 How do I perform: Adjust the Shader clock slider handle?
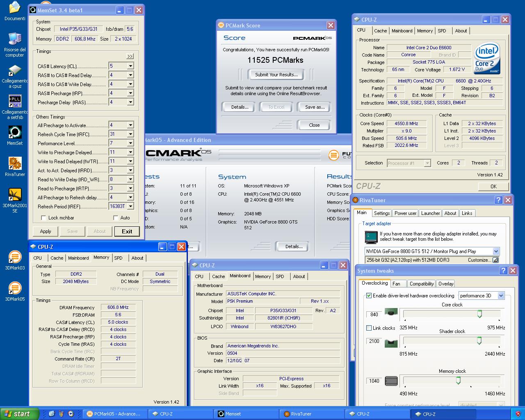[479, 340]
